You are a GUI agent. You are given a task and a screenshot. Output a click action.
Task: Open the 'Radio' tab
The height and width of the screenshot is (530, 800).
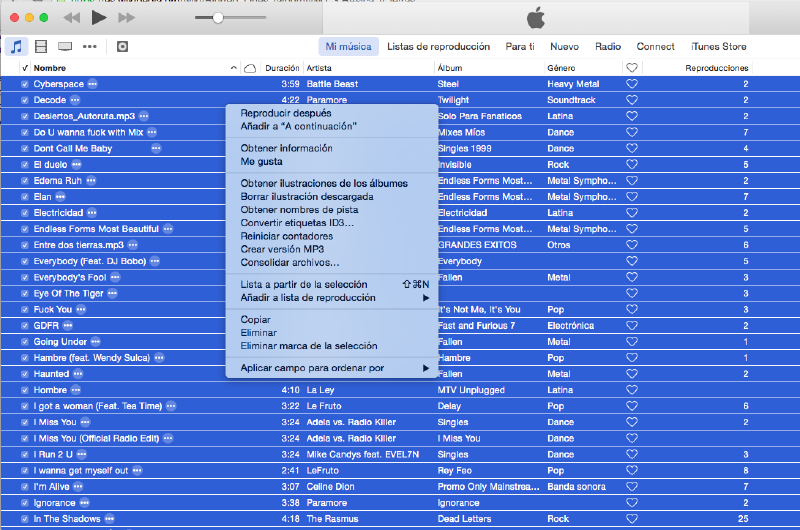click(608, 46)
